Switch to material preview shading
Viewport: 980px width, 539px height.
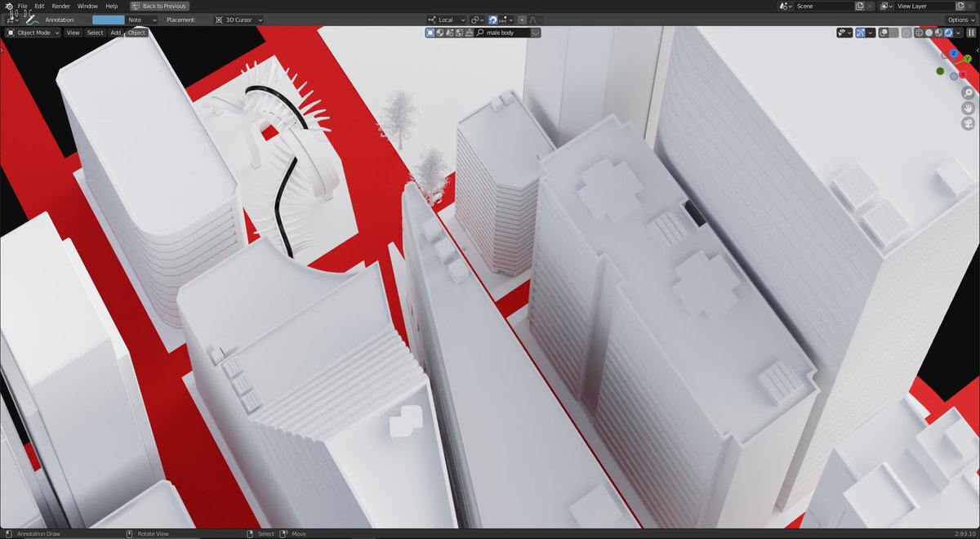click(x=939, y=33)
